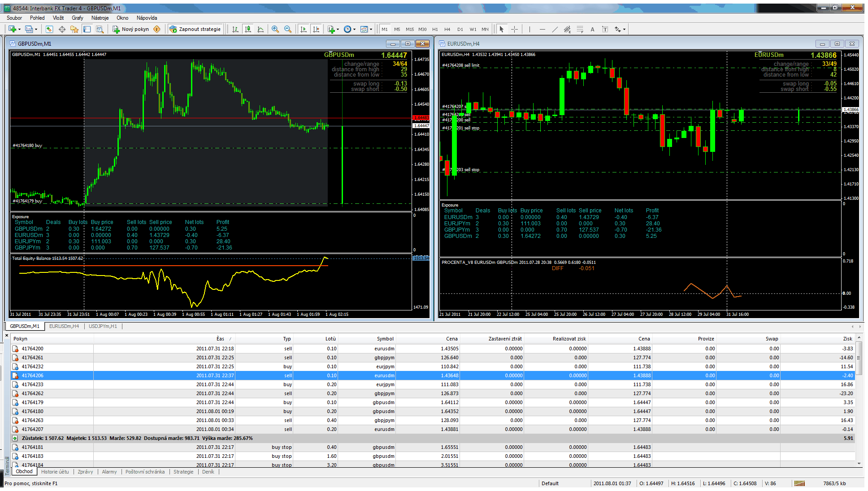
Task: Open the Nápověda menu
Action: tap(147, 18)
